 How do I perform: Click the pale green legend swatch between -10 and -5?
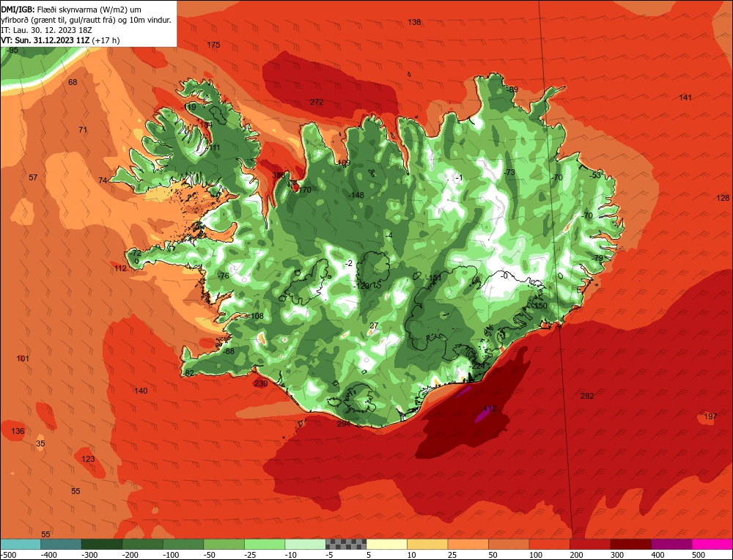[305, 544]
